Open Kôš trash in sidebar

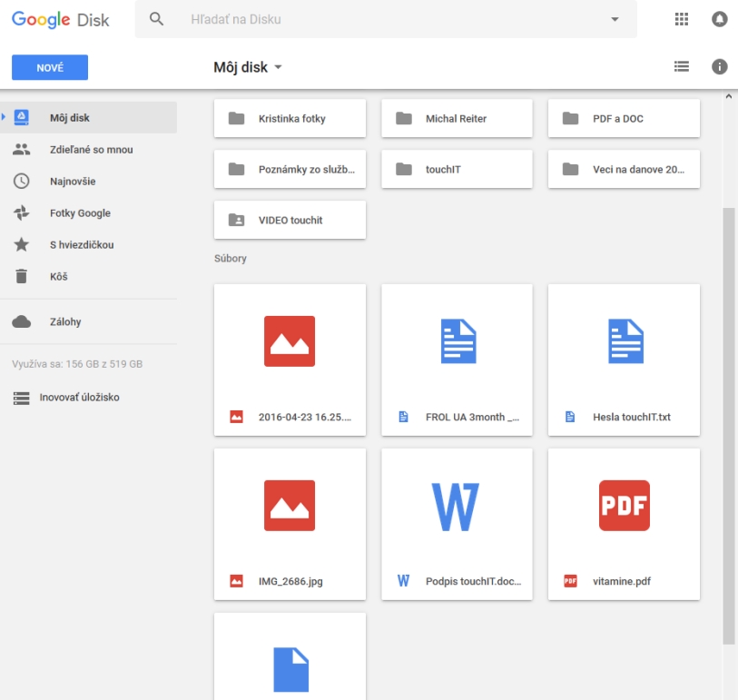coord(58,276)
